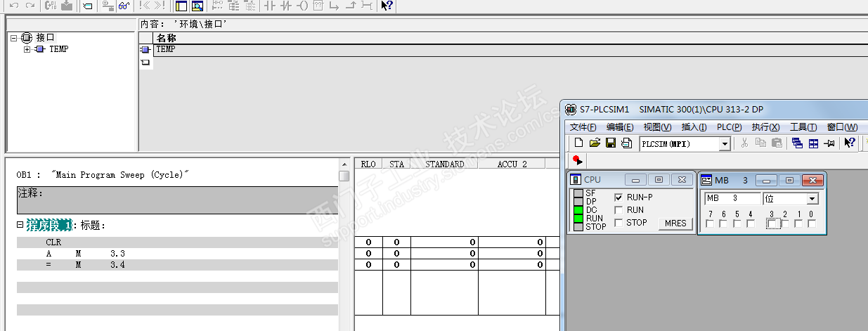
Task: Click the download-to-PLC toolbar icon
Action: pos(67,6)
